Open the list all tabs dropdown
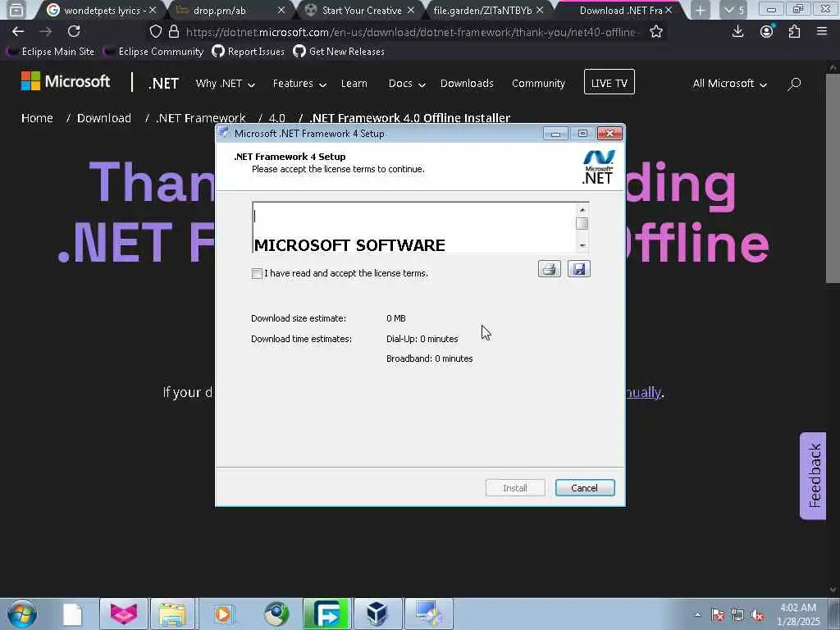Screen dimensions: 840x630 tap(733, 10)
